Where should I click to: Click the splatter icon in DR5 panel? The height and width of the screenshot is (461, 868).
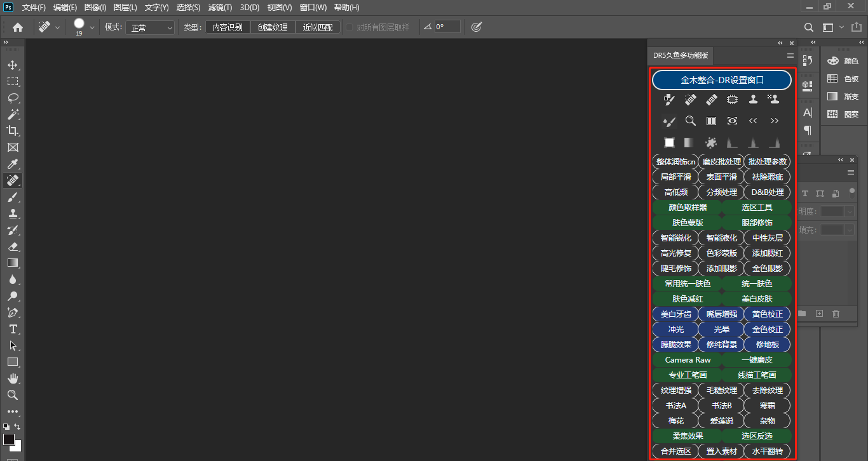tap(711, 142)
